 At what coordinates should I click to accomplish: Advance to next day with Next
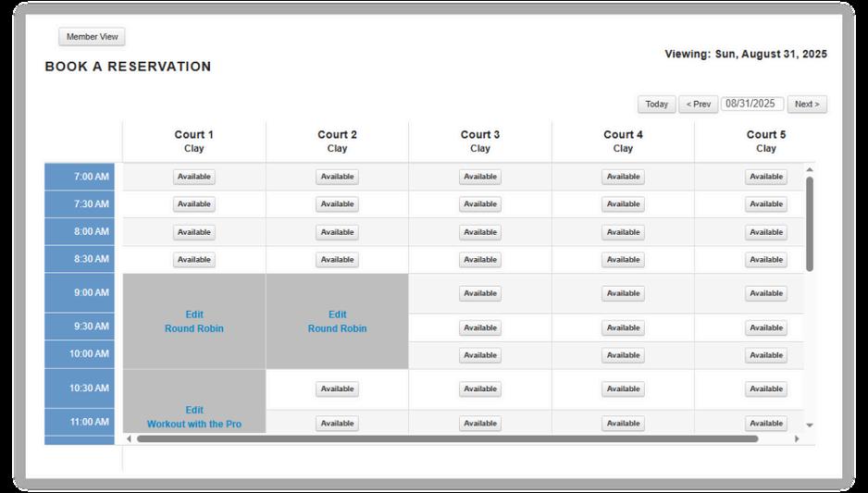(807, 104)
